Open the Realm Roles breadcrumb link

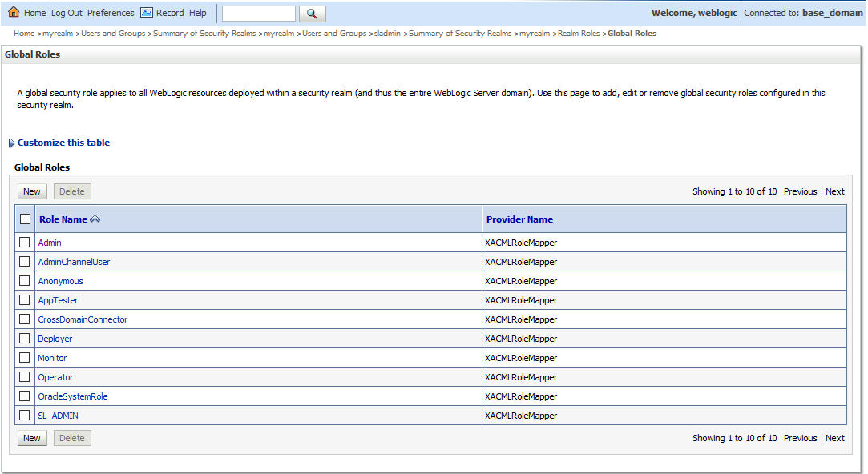[579, 33]
